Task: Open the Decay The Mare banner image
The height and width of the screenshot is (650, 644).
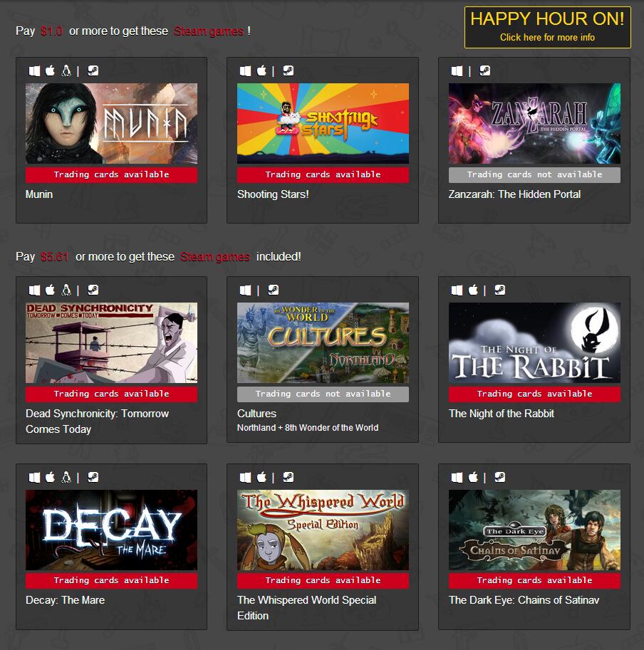Action: pyautogui.click(x=112, y=530)
